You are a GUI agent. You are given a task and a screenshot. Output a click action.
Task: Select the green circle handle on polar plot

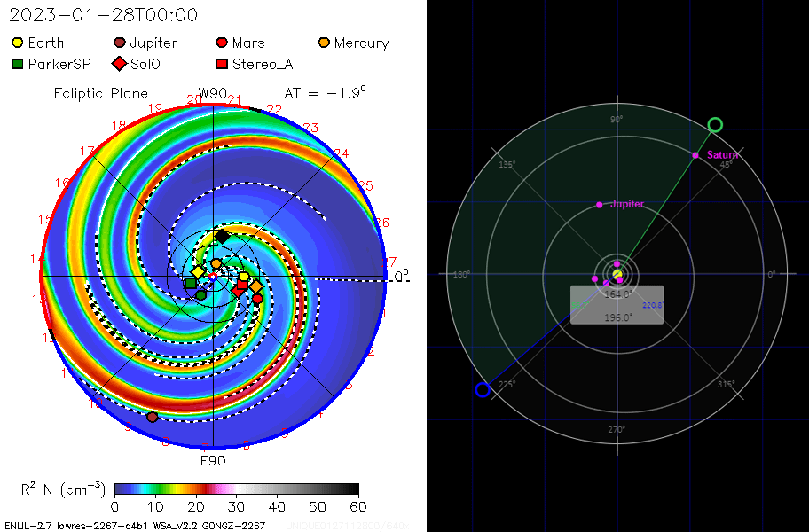[x=715, y=125]
